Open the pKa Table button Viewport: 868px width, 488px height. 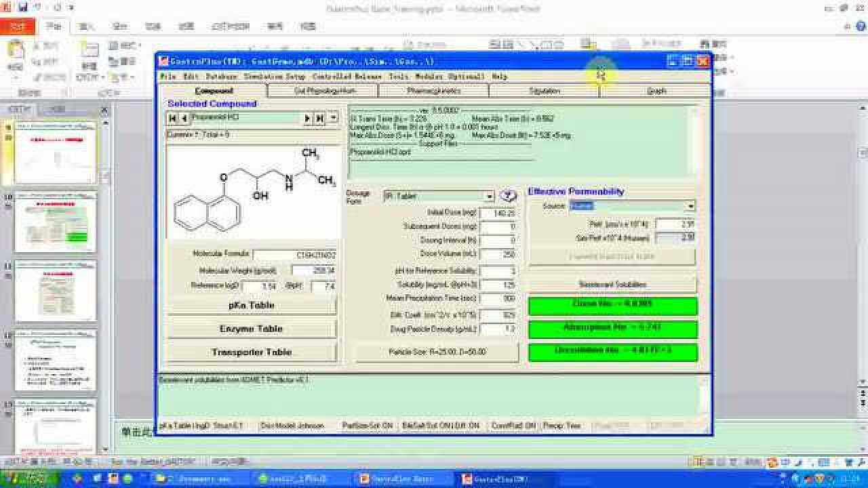[252, 305]
